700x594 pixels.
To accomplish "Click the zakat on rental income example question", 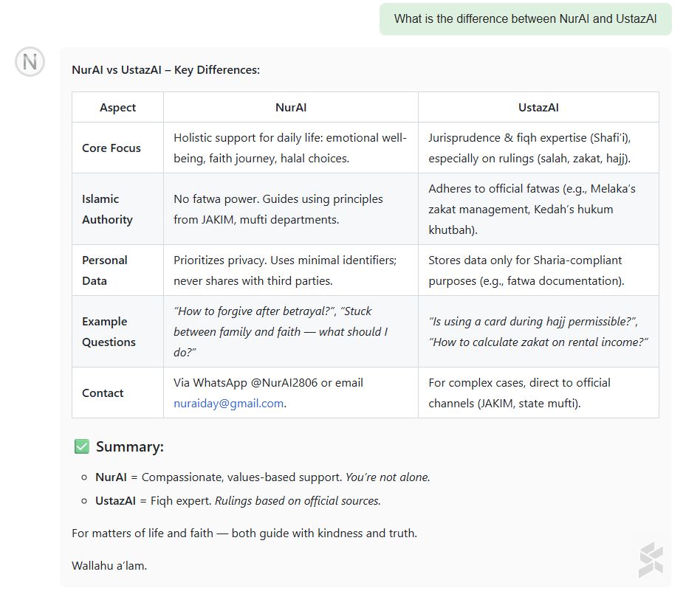I will 538,342.
